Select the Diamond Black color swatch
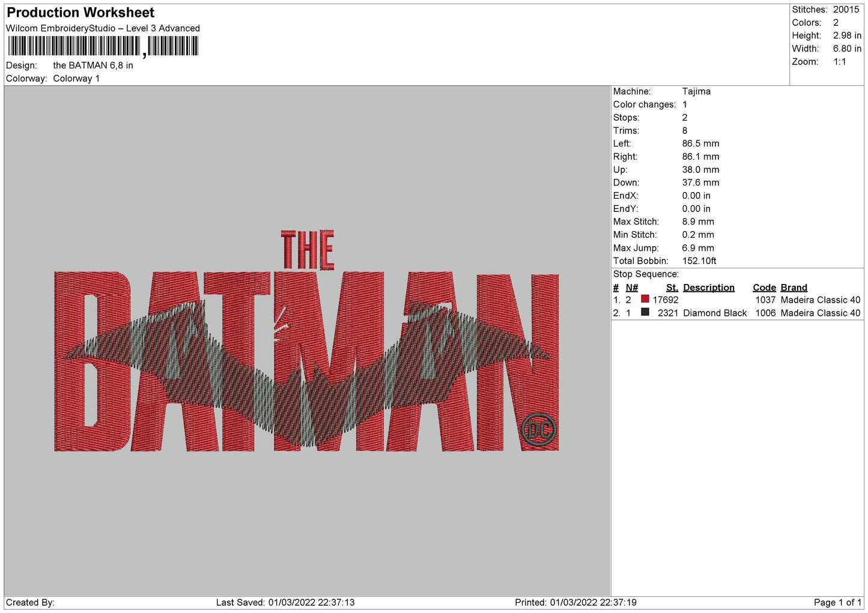 [645, 312]
